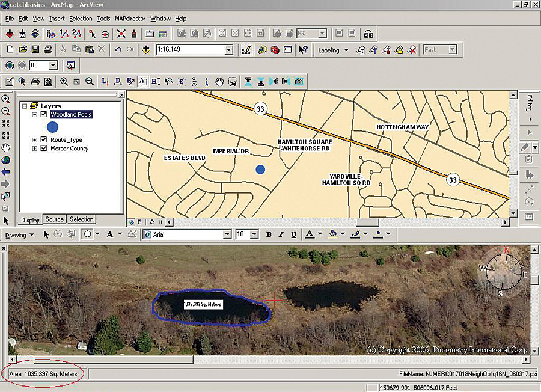Screen dimensions: 541x392
Task: Open the Insert menu
Action: pos(57,19)
